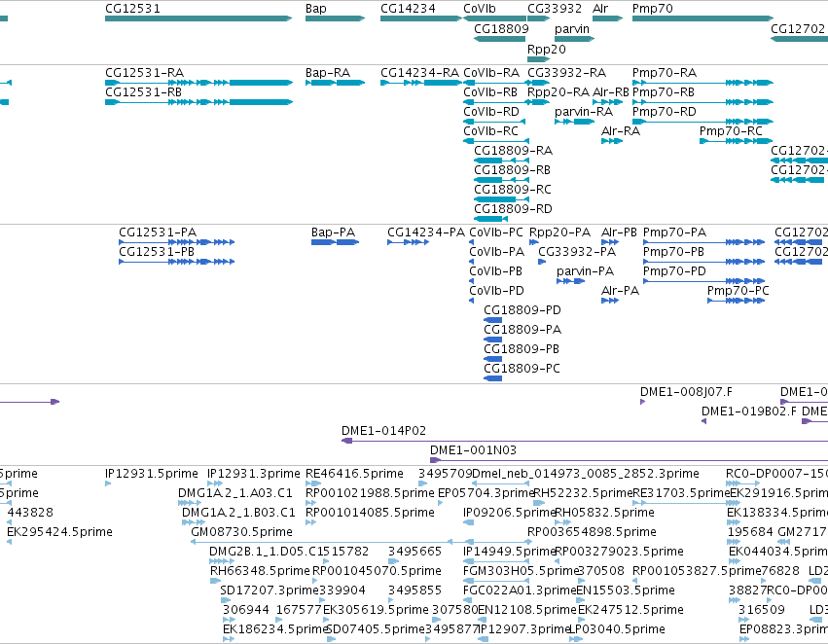828x644 pixels.
Task: Click EST LP03040.5prime
Action: pyautogui.click(x=576, y=639)
